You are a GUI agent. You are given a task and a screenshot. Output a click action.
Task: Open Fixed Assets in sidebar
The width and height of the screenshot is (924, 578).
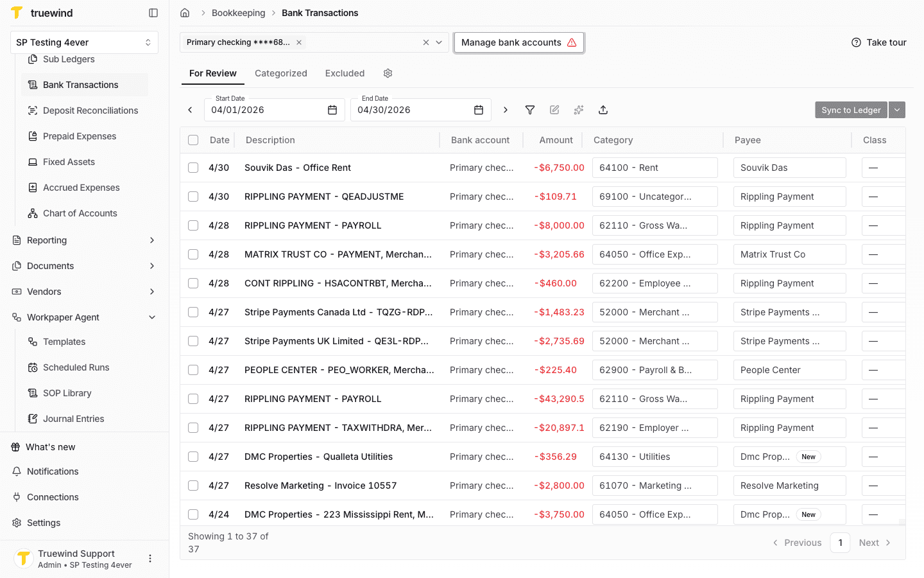tap(85, 162)
